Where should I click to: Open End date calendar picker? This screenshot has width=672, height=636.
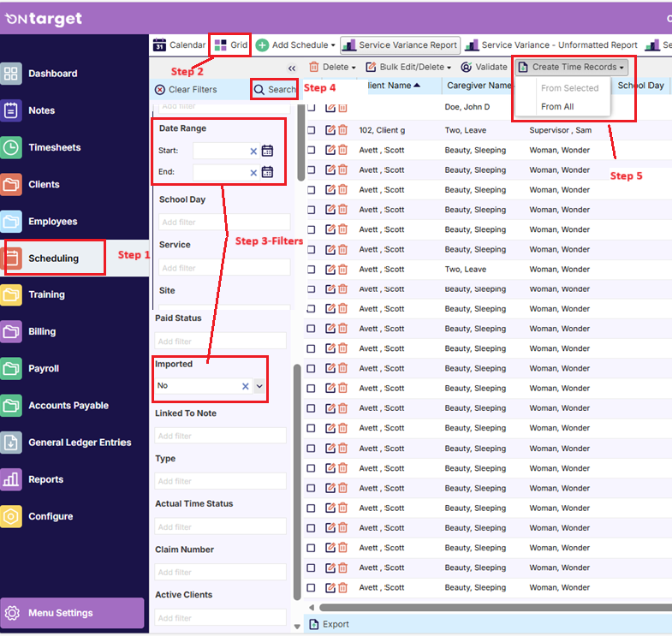click(x=267, y=172)
